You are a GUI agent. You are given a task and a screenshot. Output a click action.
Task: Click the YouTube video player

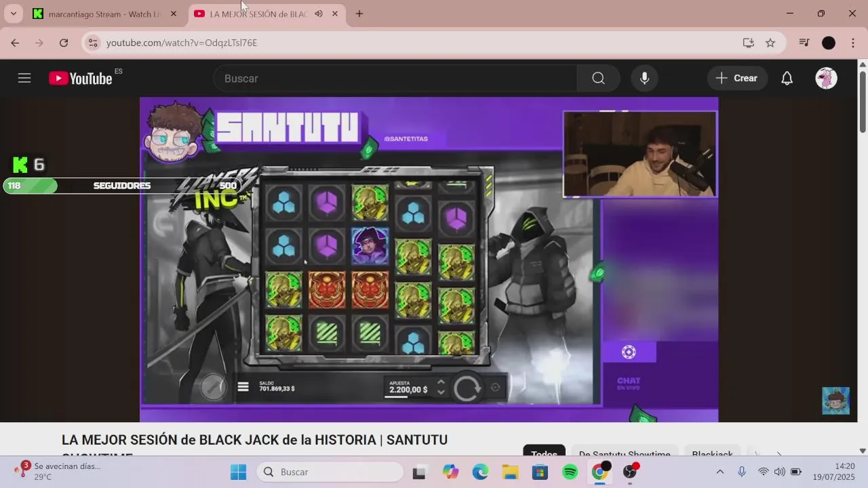[x=429, y=260]
